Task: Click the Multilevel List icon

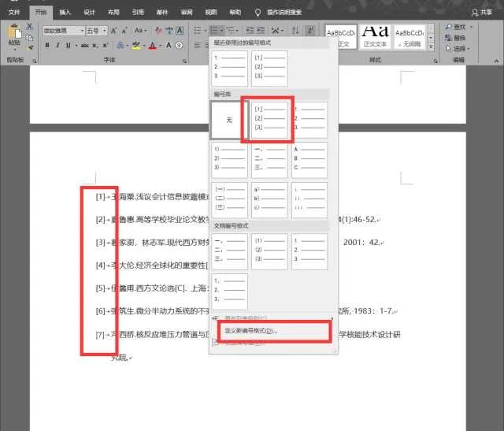Action: point(230,31)
